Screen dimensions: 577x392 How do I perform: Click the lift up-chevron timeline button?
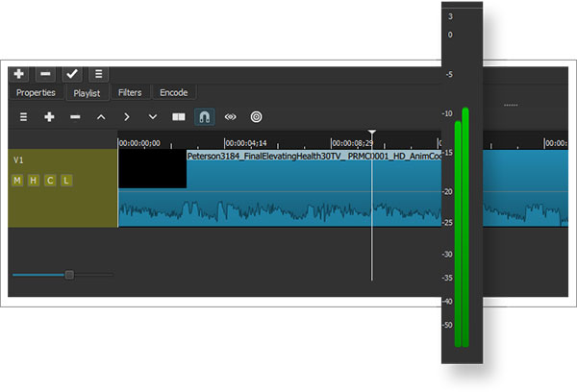tap(101, 117)
